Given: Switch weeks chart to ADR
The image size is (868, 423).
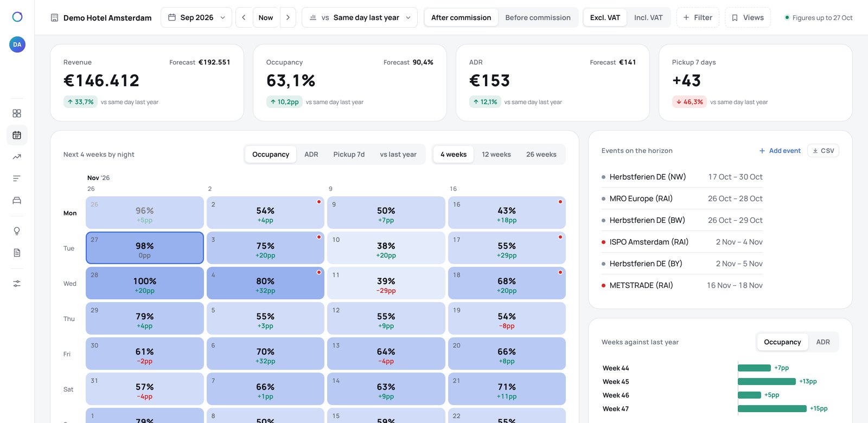Looking at the screenshot, I should (x=823, y=342).
